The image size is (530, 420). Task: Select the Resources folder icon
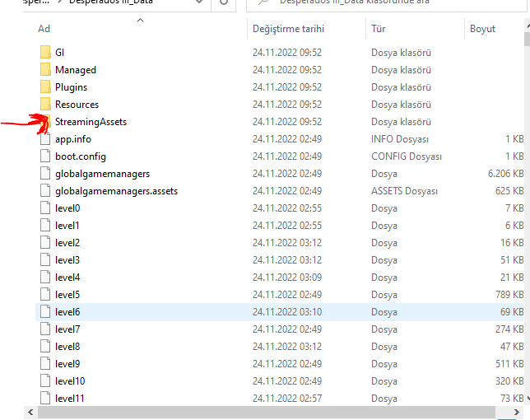point(45,104)
